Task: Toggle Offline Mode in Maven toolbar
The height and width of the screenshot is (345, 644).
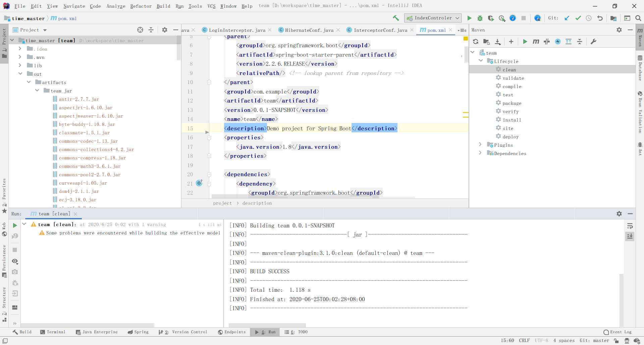Action: 547,42
